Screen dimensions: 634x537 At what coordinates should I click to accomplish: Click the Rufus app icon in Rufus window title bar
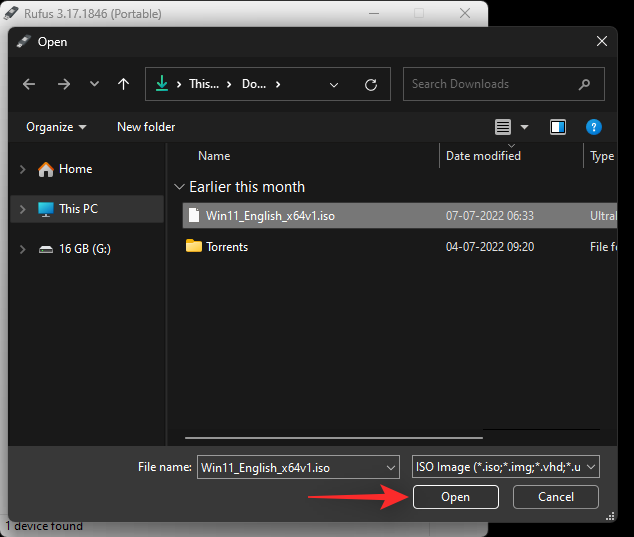(x=11, y=13)
